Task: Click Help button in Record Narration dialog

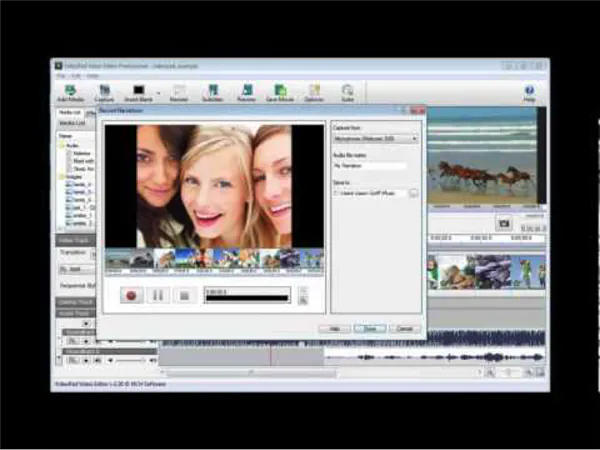Action: (334, 329)
